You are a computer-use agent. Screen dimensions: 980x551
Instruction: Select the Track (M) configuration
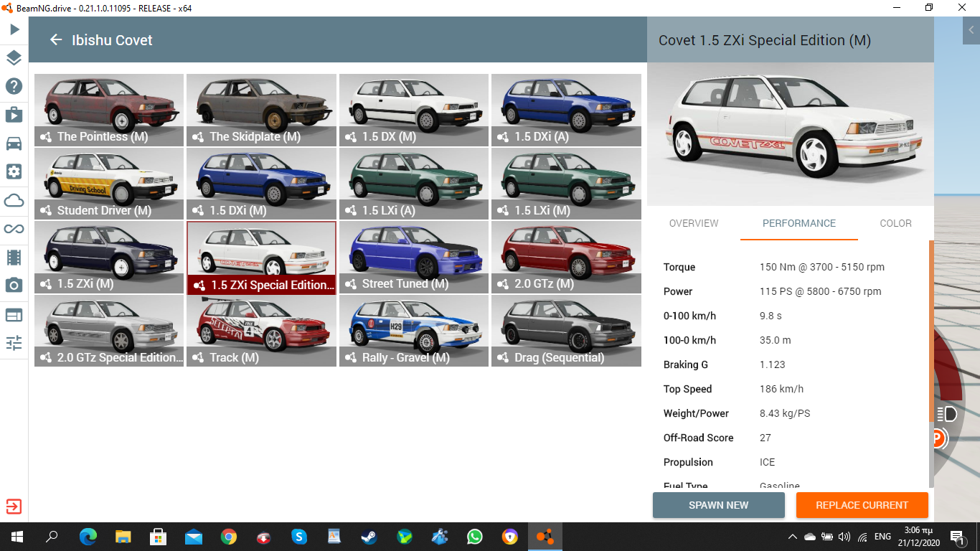coord(262,331)
